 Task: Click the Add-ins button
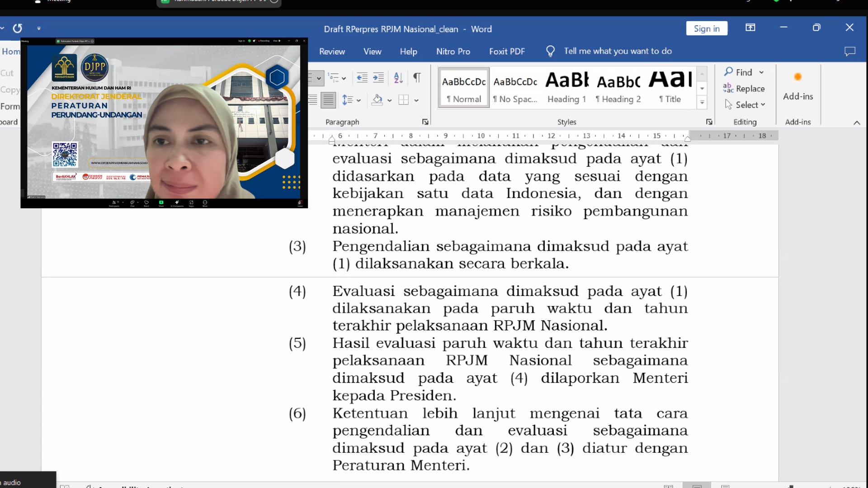798,88
